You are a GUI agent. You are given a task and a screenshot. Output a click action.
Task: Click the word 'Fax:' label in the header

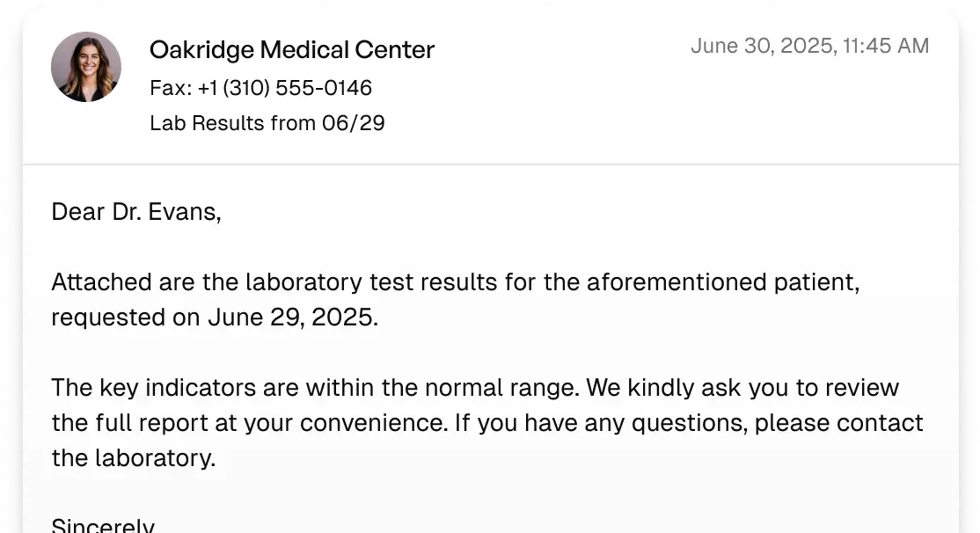(172, 88)
